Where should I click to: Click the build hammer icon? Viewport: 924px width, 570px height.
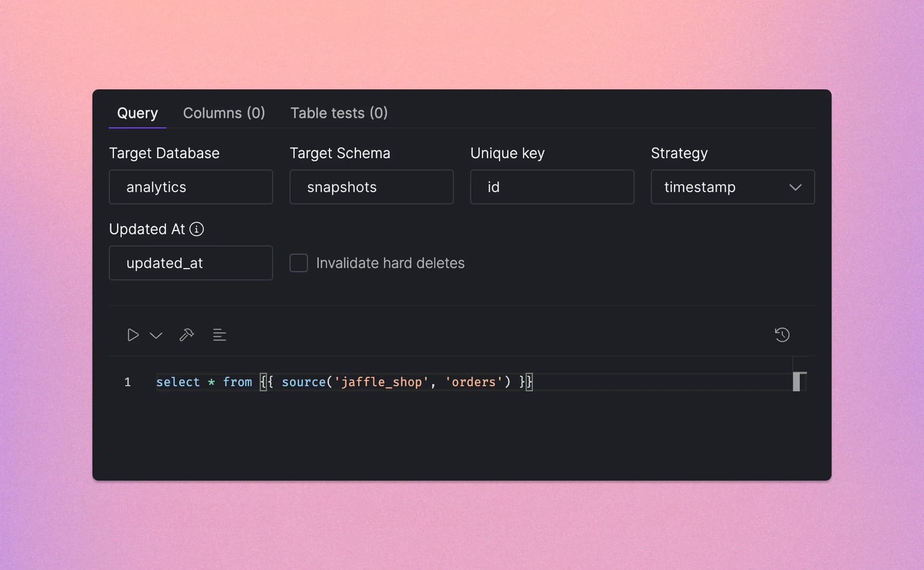(x=186, y=335)
